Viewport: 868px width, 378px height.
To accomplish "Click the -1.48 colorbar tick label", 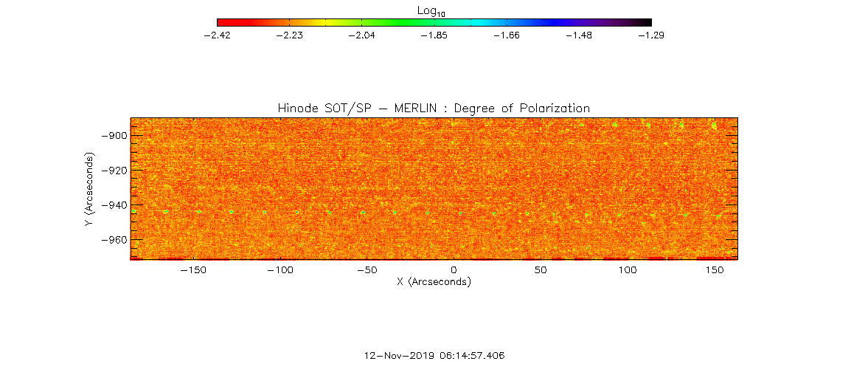I will (577, 35).
